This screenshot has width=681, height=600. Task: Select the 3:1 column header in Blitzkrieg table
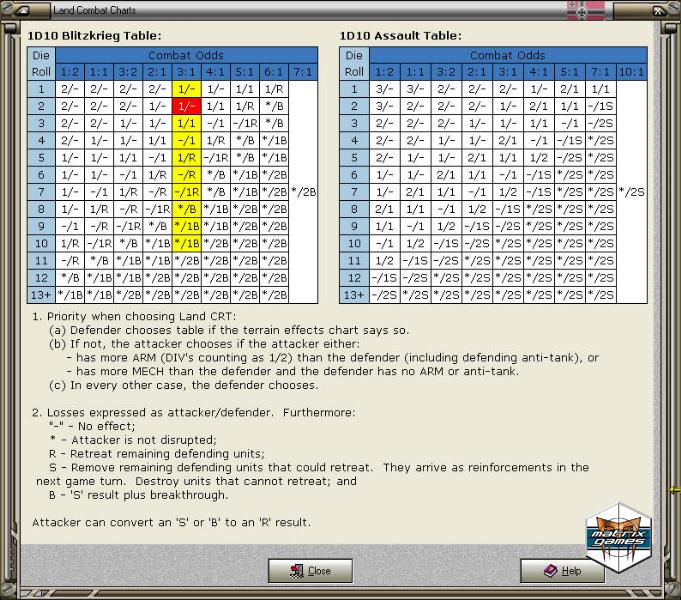point(186,72)
